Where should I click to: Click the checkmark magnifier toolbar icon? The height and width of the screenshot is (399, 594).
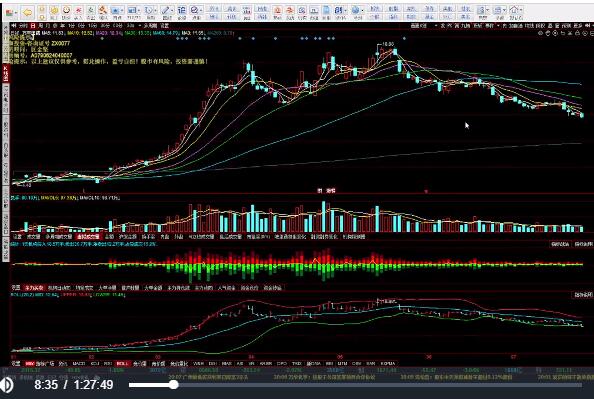pos(194,11)
